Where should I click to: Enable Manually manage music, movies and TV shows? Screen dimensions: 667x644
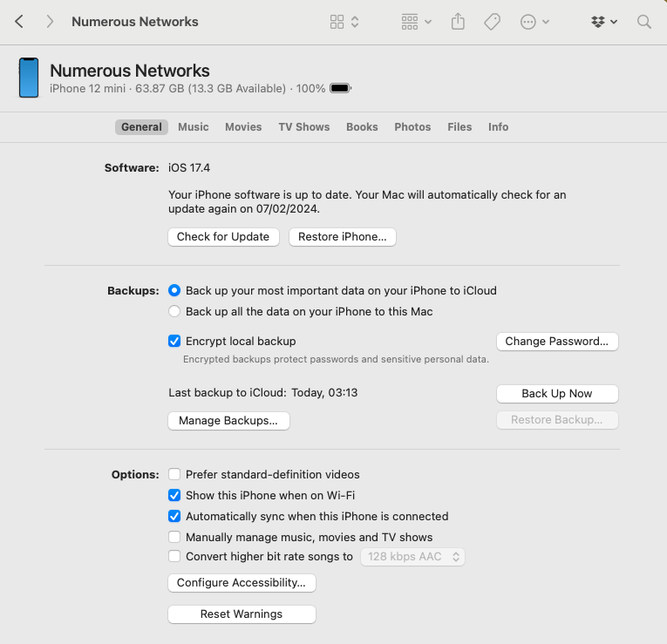click(174, 537)
